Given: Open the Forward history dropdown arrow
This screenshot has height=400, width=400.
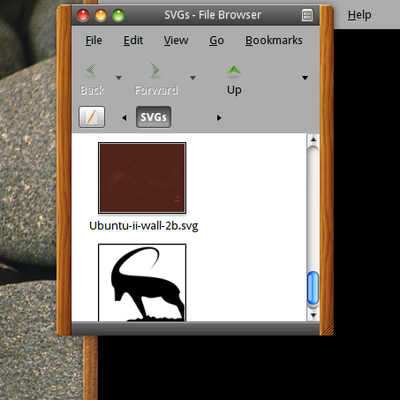Looking at the screenshot, I should 193,78.
